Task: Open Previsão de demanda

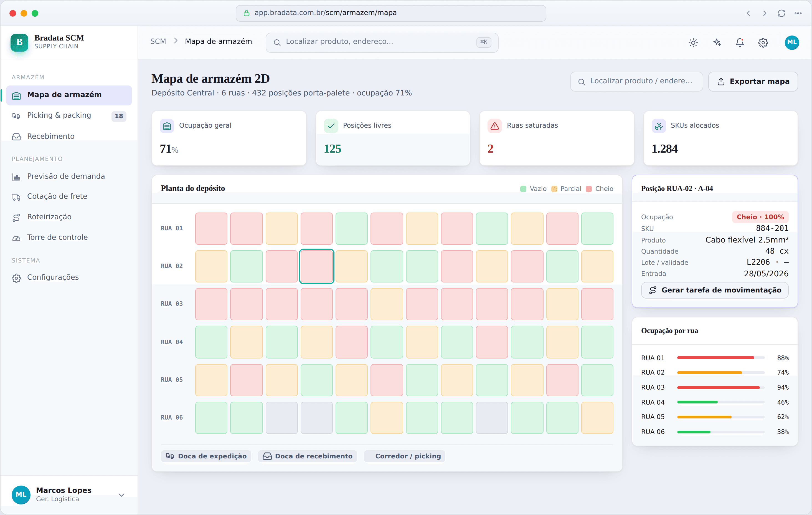Action: [x=69, y=176]
